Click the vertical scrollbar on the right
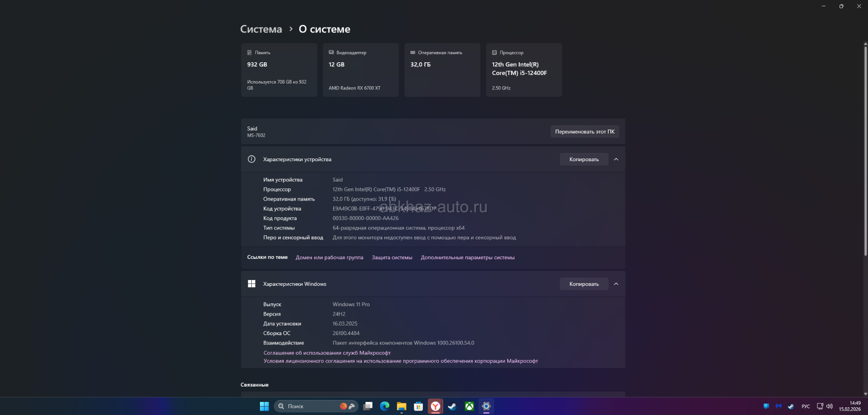868x415 pixels. click(x=865, y=149)
